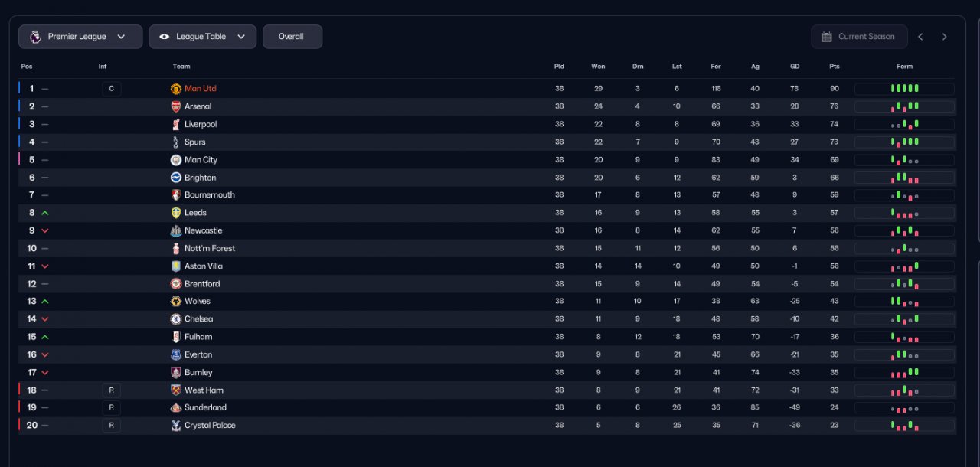The height and width of the screenshot is (467, 980).
Task: Click the calendar icon beside Current Season
Action: click(x=826, y=37)
